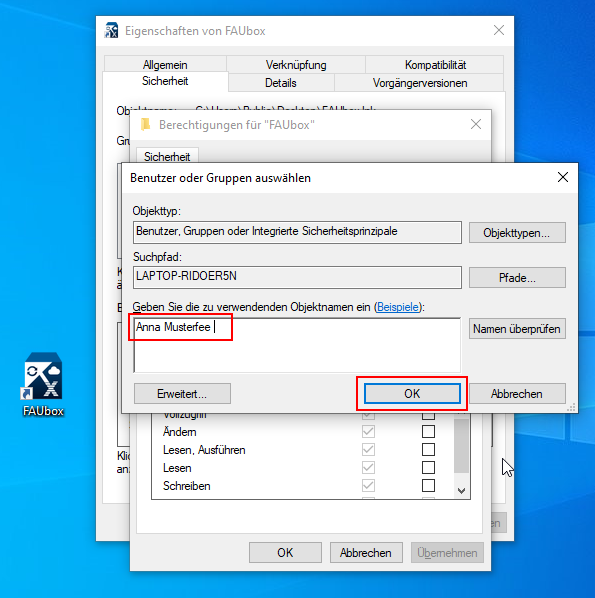Click the FAUbox properties title bar icon

coord(111,31)
